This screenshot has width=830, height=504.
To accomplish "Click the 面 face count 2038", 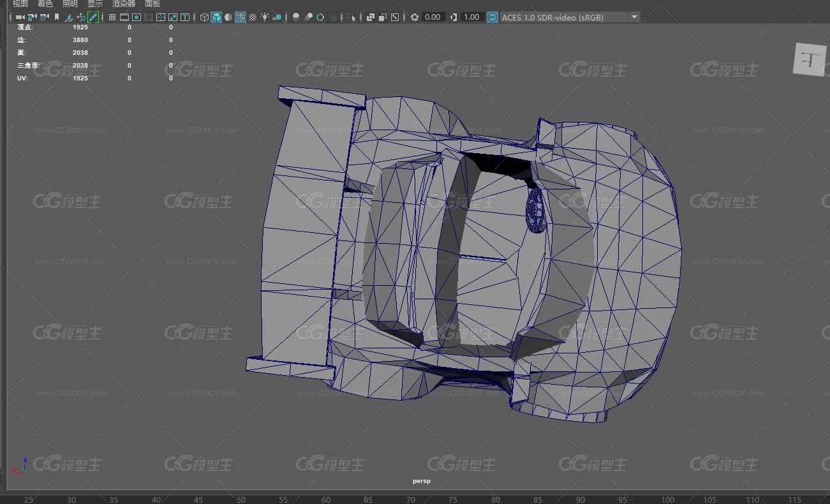I will click(80, 53).
